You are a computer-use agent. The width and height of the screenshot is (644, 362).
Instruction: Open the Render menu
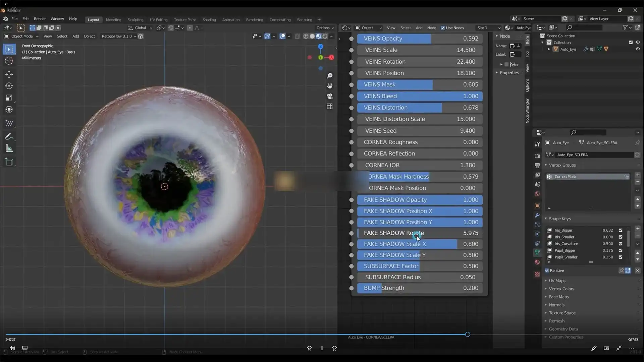tap(40, 19)
